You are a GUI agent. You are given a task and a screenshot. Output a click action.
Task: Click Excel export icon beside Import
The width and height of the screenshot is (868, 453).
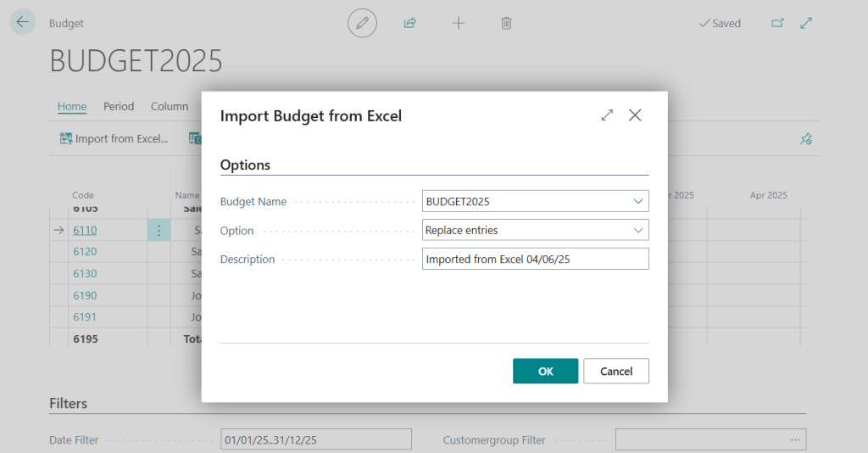tap(195, 138)
